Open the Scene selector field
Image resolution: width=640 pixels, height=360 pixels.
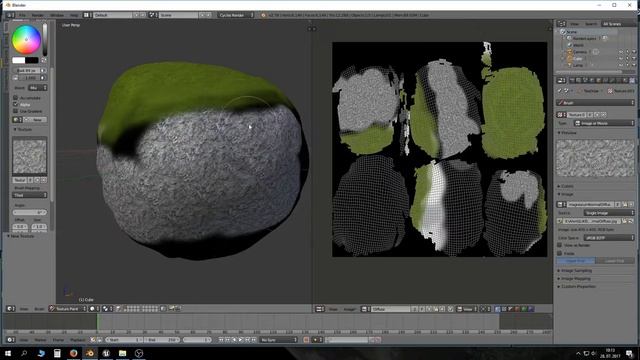(x=178, y=15)
